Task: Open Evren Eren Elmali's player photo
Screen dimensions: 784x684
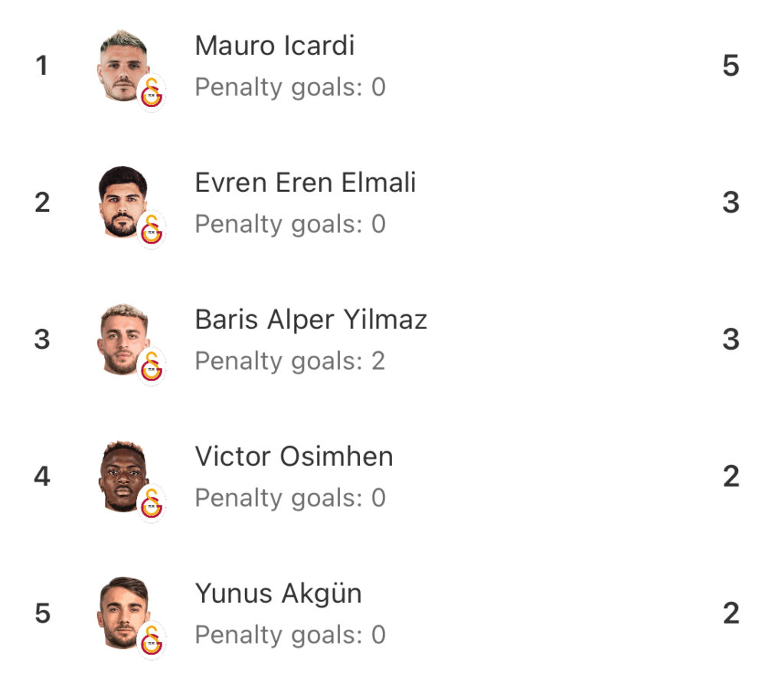Action: [x=123, y=201]
